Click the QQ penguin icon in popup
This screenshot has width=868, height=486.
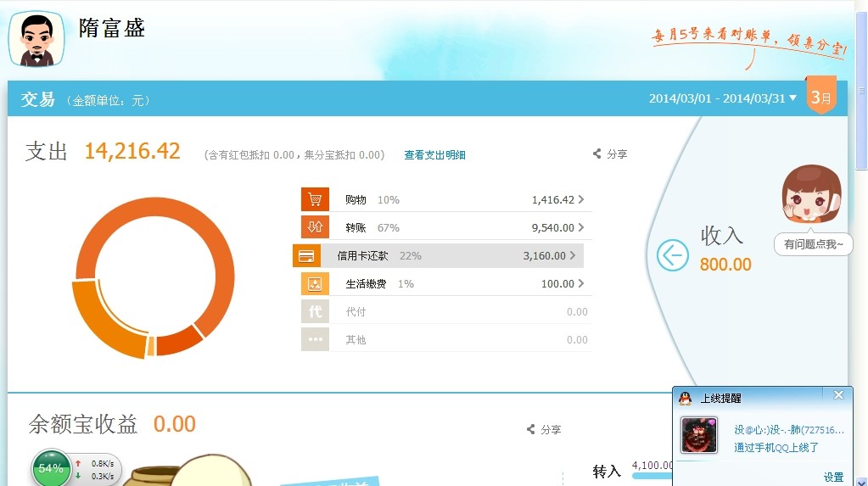click(686, 398)
